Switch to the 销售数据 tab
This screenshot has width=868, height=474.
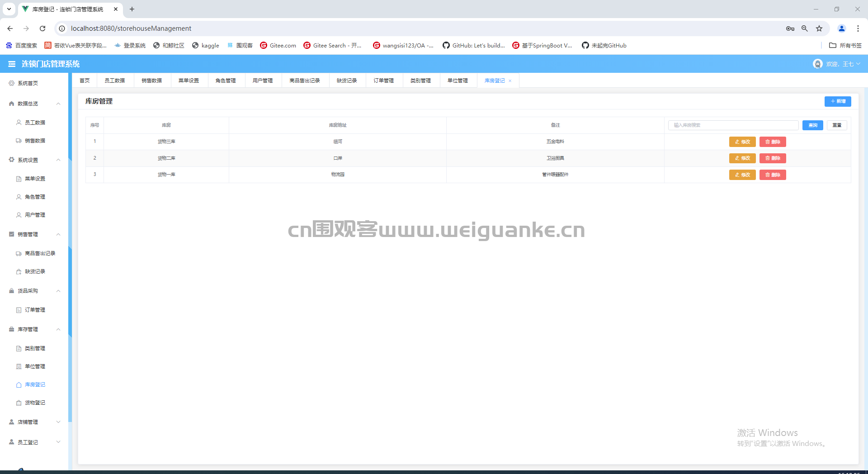(152, 81)
